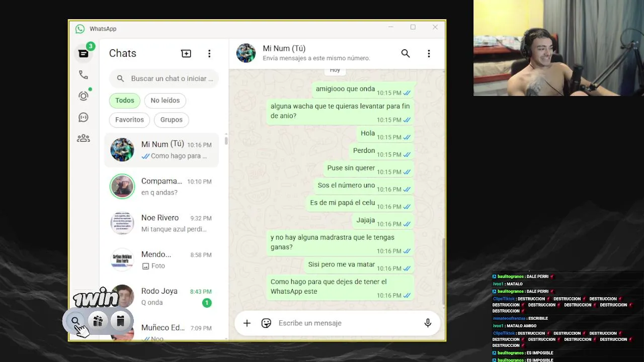The width and height of the screenshot is (644, 362).
Task: Open the Calls phone icon
Action: 84,75
